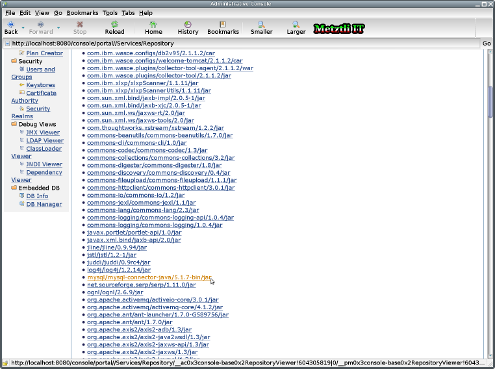495x369 pixels.
Task: Open the LDAP Viewer sidebar link
Action: 45,140
